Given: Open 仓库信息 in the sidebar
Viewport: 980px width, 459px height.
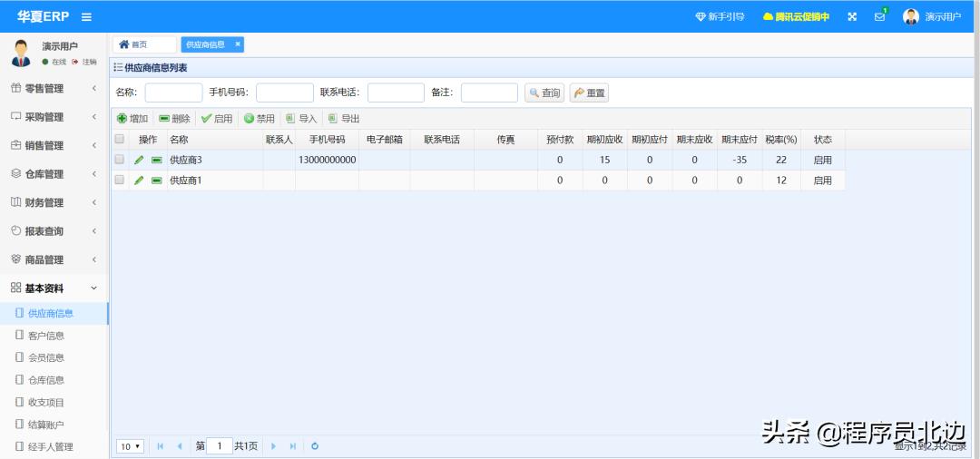Looking at the screenshot, I should [x=54, y=380].
